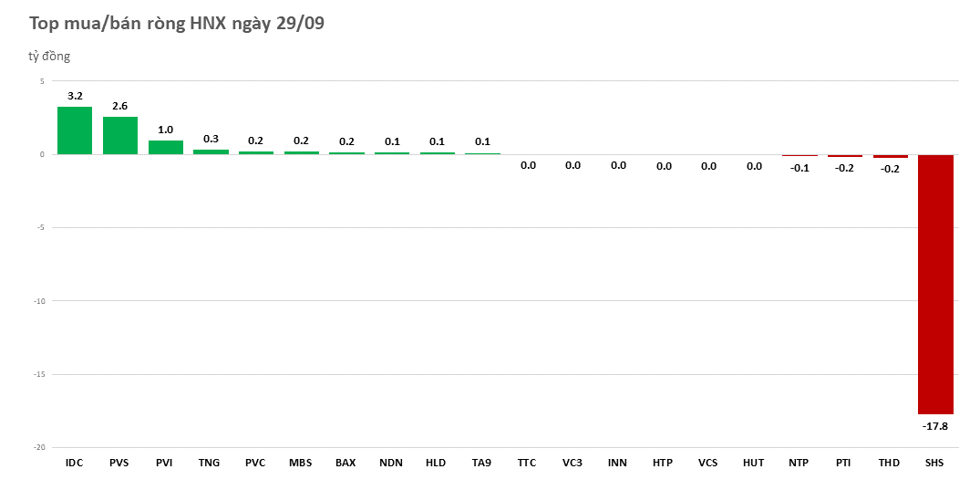Select the -17.8 data label

click(x=935, y=426)
